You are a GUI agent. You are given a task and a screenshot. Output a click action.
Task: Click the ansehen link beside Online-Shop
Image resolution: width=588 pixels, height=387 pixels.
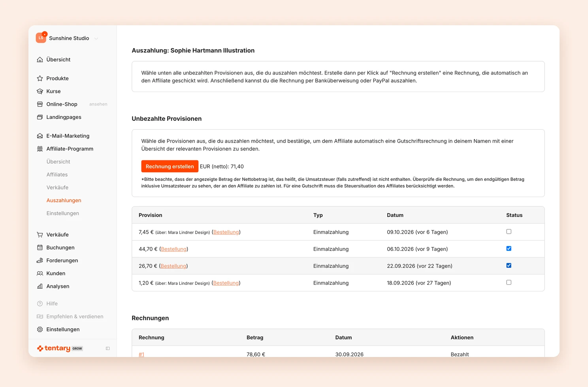98,104
